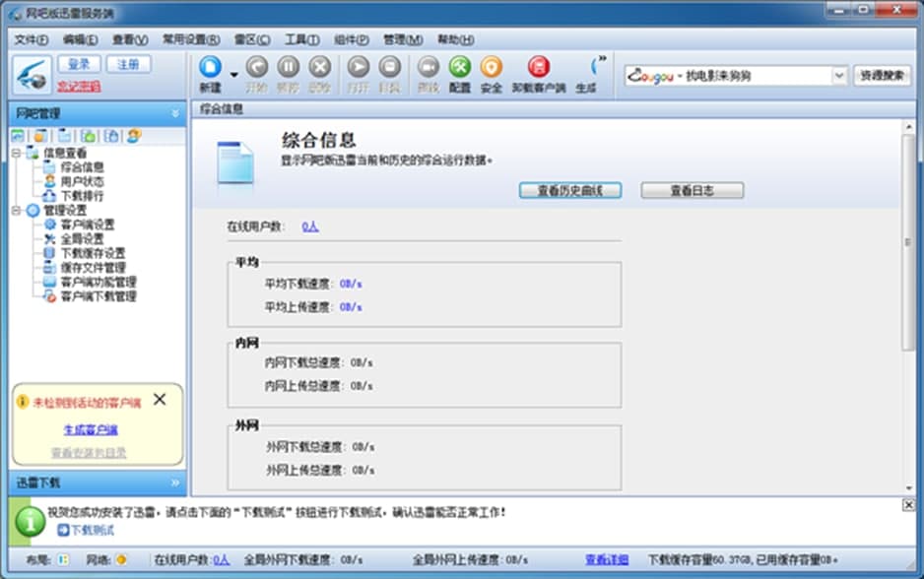Click the 安全 (Security) shield icon

(491, 67)
